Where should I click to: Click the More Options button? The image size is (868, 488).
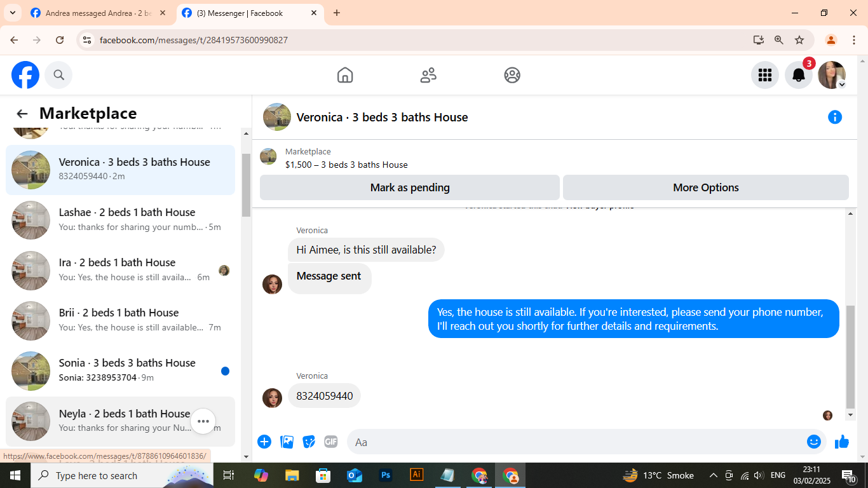tap(706, 187)
